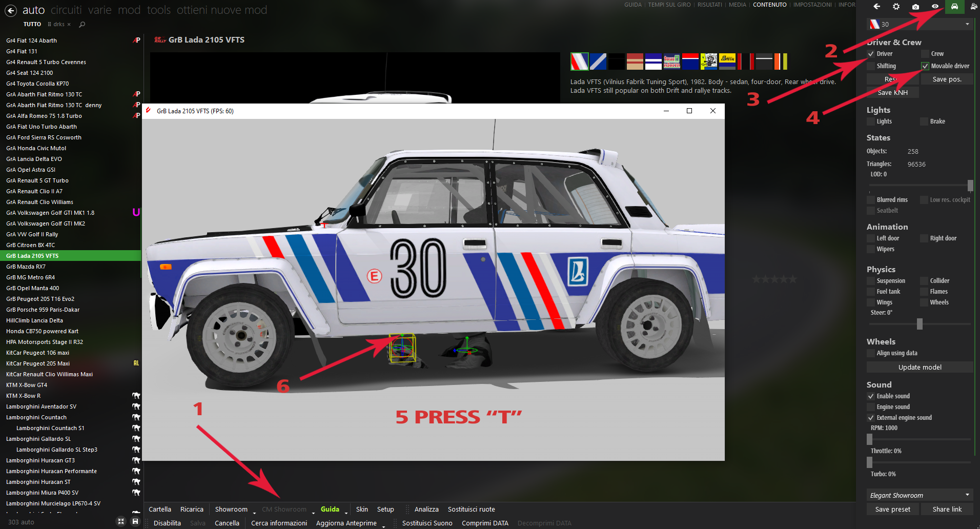Image resolution: width=980 pixels, height=529 pixels.
Task: Select the orange and white striped skin icon
Action: (x=781, y=62)
